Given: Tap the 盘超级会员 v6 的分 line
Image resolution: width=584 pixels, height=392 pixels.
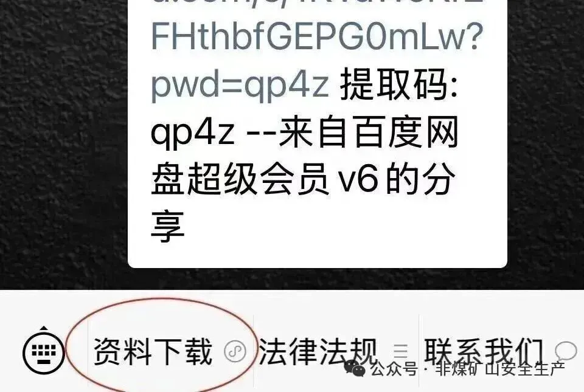Looking at the screenshot, I should pyautogui.click(x=303, y=180).
